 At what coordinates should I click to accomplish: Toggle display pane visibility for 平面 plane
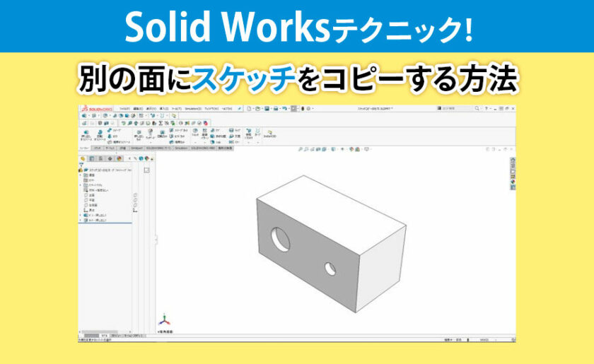pyautogui.click(x=135, y=200)
